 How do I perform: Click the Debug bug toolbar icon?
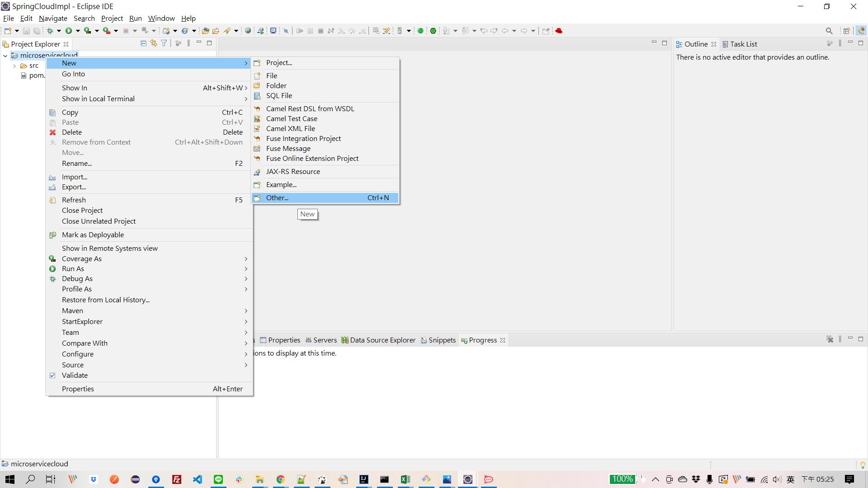(50, 31)
